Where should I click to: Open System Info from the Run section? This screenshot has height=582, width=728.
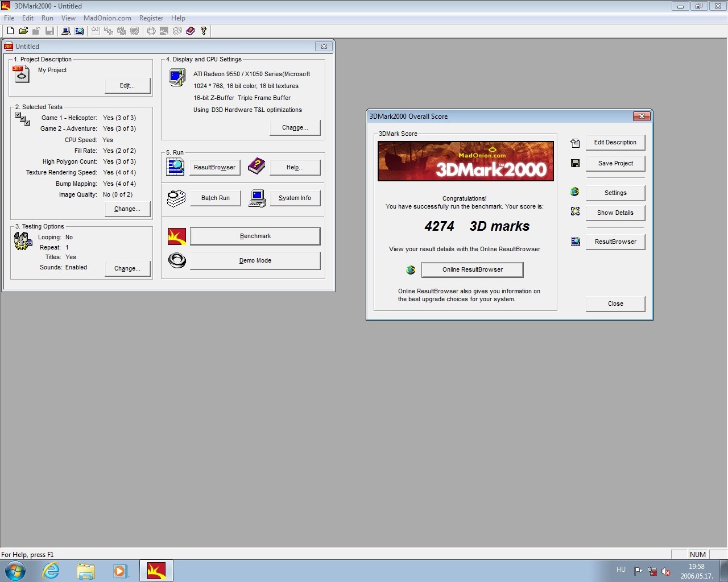coord(295,198)
